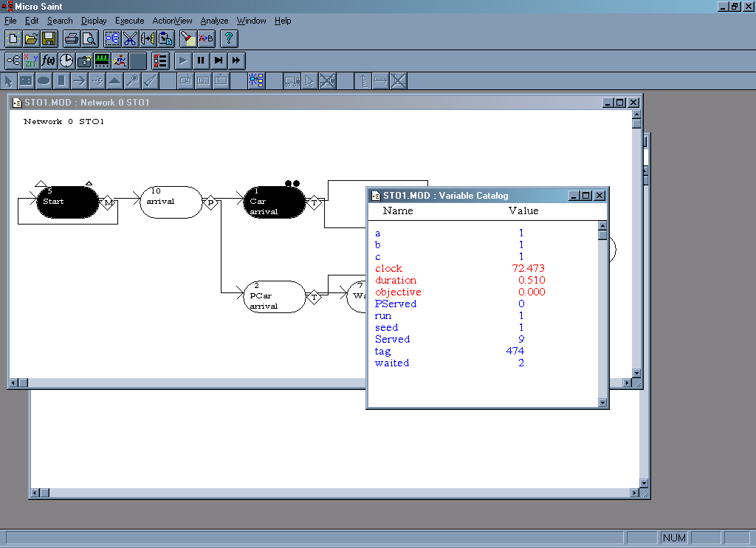
Task: Click the f(x) function list icon
Action: (x=49, y=61)
